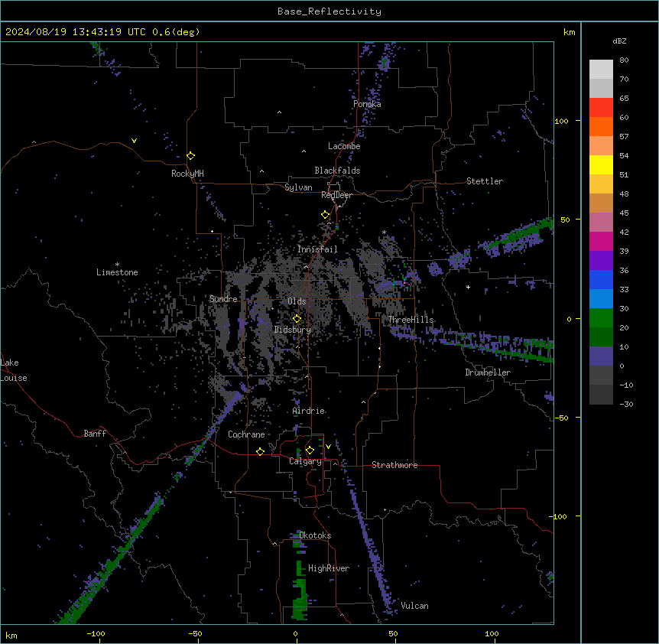
Task: Click the Airdrie town label
Action: (309, 411)
